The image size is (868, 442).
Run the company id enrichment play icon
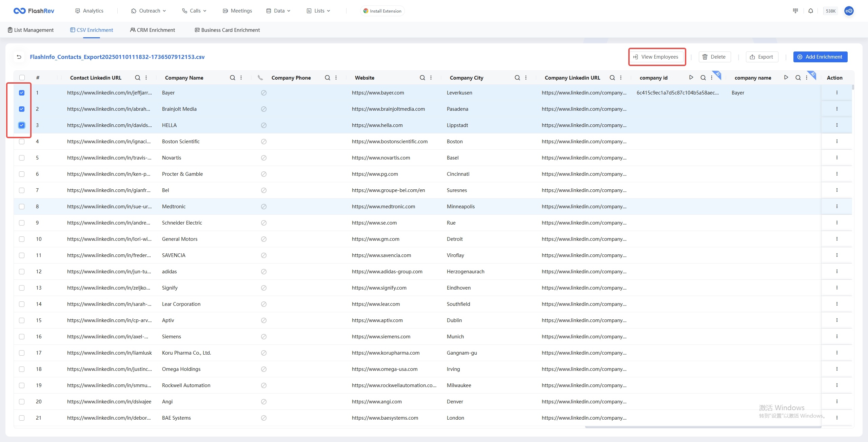691,78
